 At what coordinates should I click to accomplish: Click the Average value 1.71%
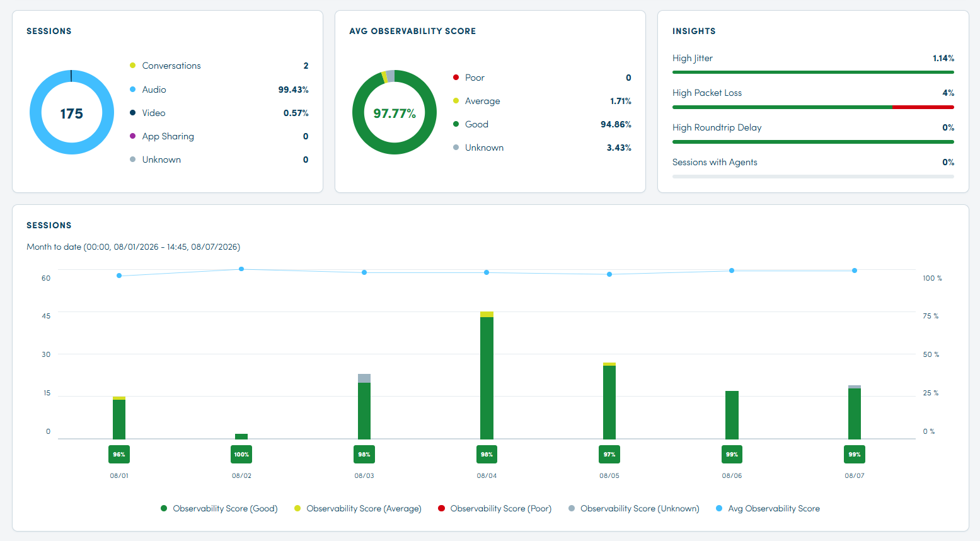pos(620,101)
